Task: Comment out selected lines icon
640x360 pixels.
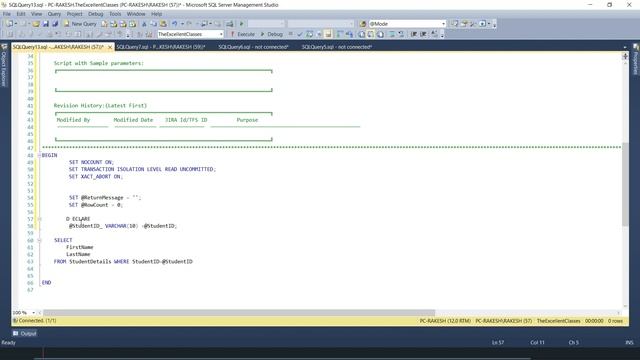Action: (392, 34)
